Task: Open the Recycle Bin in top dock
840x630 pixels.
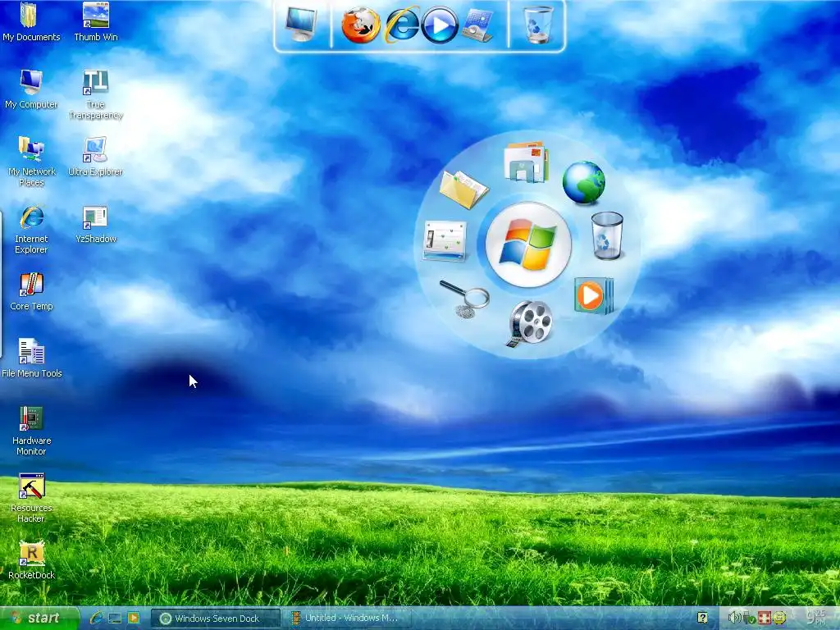Action: (x=538, y=25)
